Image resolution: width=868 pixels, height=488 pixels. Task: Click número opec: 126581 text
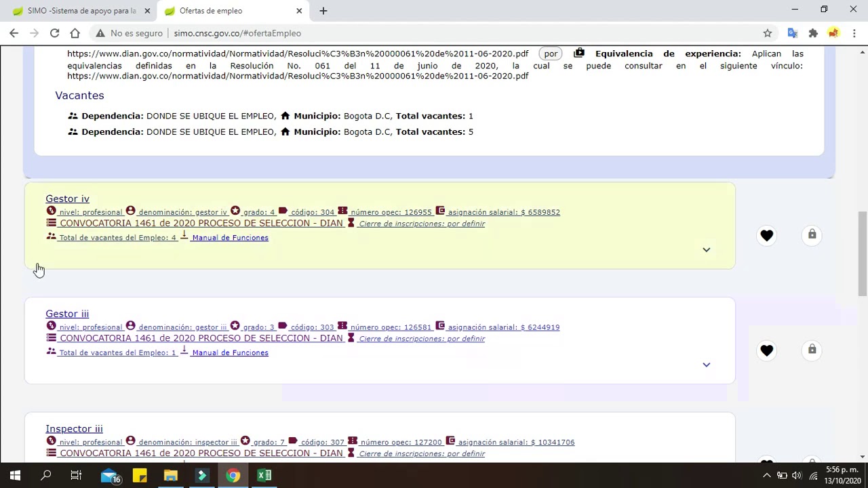click(x=391, y=327)
